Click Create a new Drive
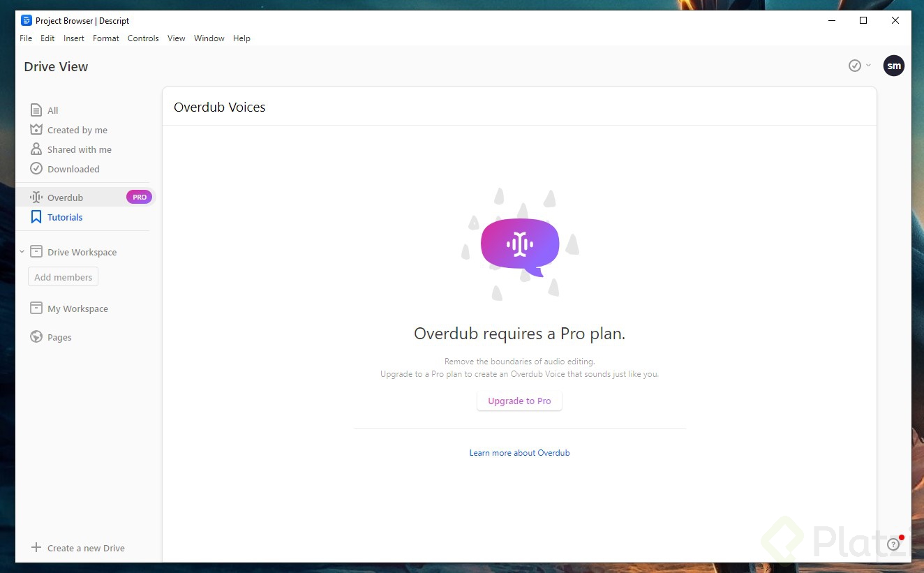Screen dimensions: 924x573 click(x=77, y=548)
